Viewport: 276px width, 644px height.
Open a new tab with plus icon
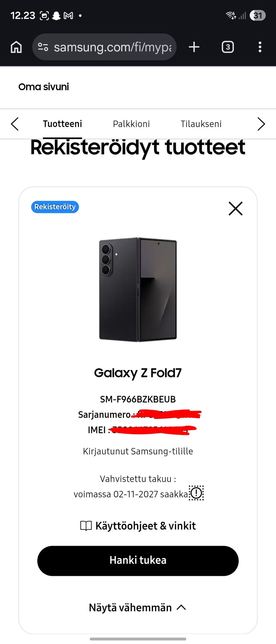194,47
